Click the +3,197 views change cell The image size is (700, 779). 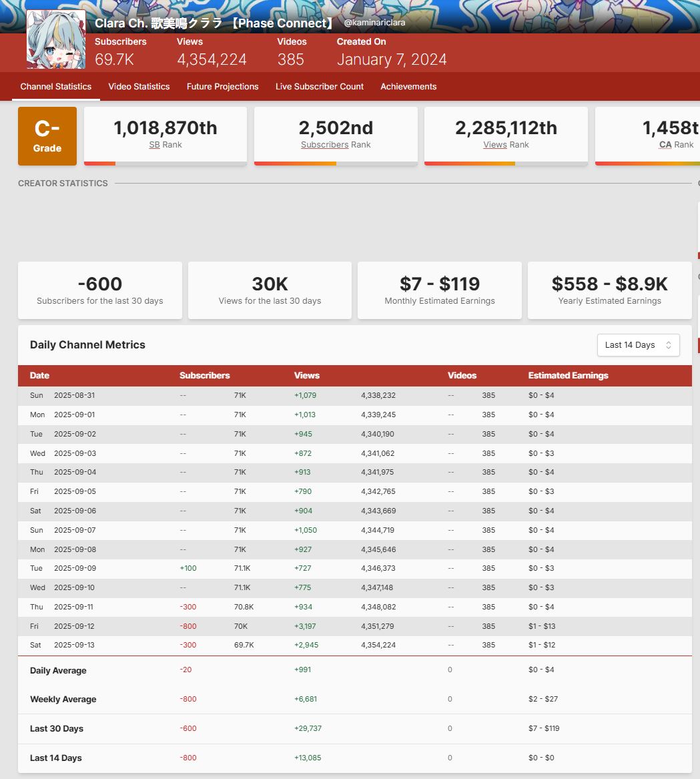pos(305,627)
